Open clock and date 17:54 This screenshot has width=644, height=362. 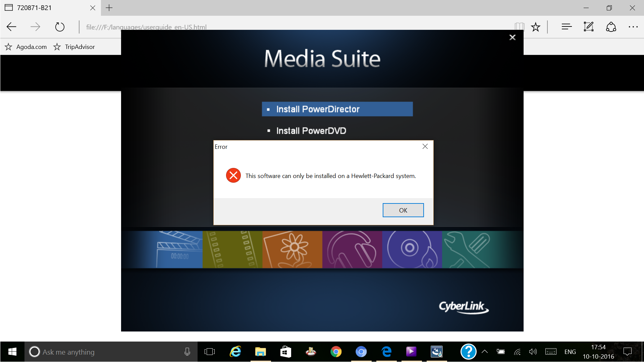point(598,352)
